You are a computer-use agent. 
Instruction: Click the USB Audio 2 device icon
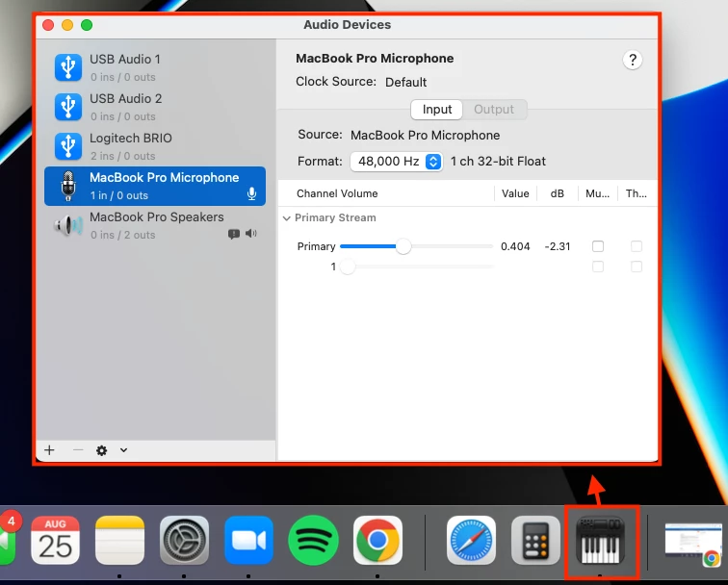click(x=68, y=107)
